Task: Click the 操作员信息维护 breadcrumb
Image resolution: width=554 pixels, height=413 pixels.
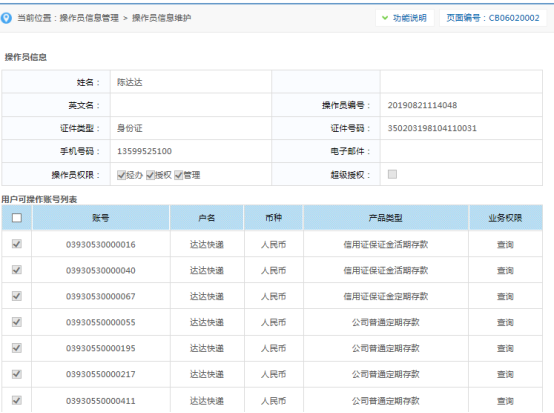Action: (161, 18)
